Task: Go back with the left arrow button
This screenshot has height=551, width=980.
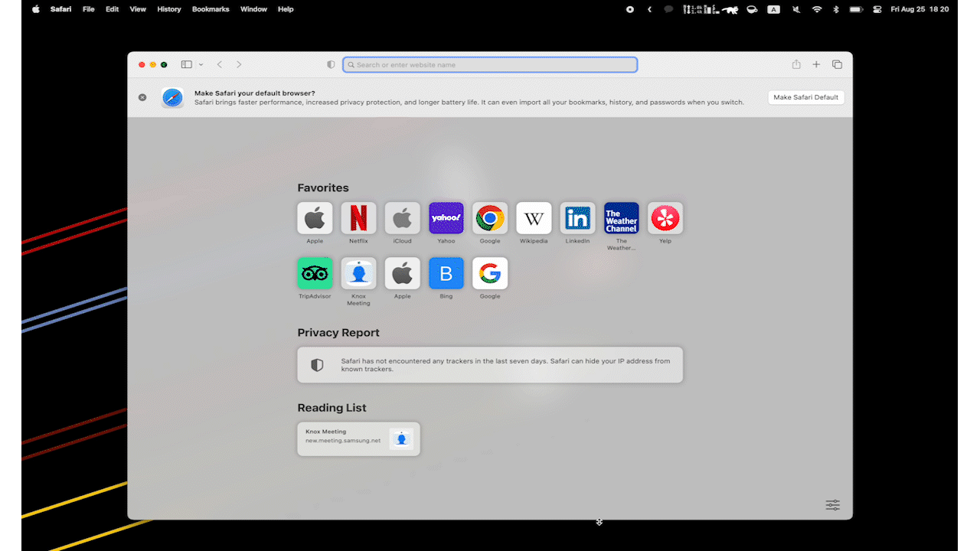Action: pos(220,64)
